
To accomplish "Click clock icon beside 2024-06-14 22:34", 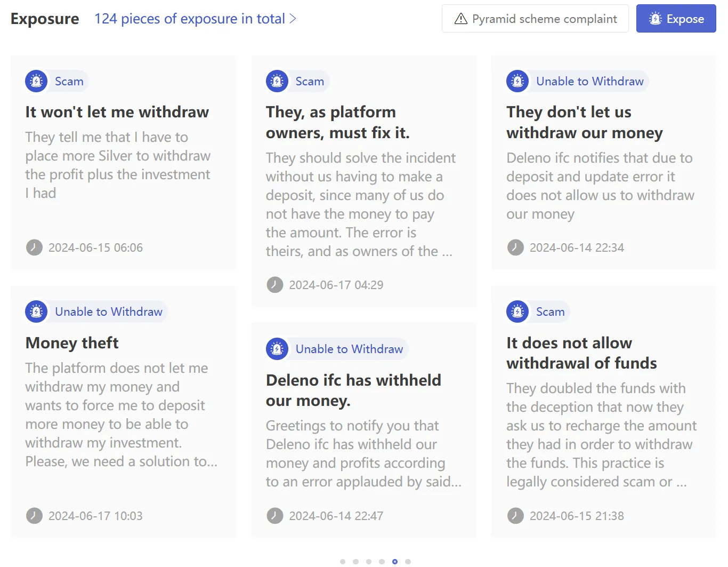I will [x=515, y=247].
